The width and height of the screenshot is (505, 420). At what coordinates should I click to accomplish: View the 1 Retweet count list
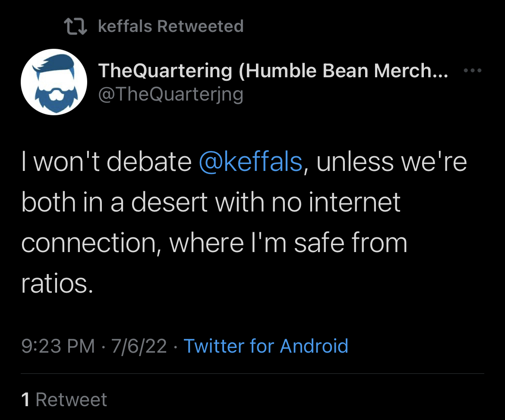[64, 400]
